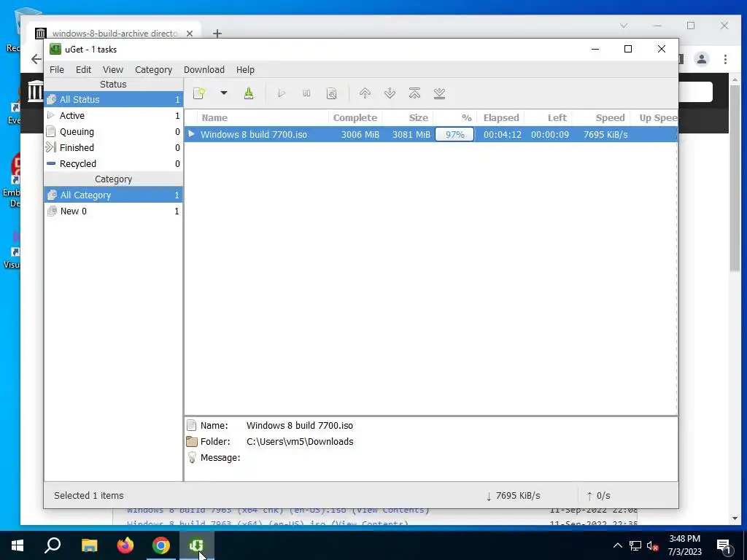The width and height of the screenshot is (747, 560).
Task: Switch to Chrome from the taskbar
Action: pos(161,545)
